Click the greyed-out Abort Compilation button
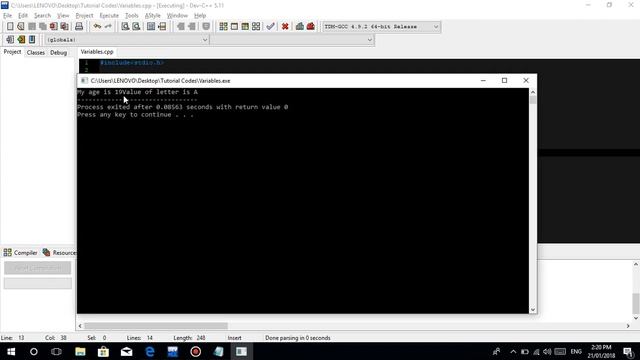This screenshot has height=360, width=640. tap(38, 268)
